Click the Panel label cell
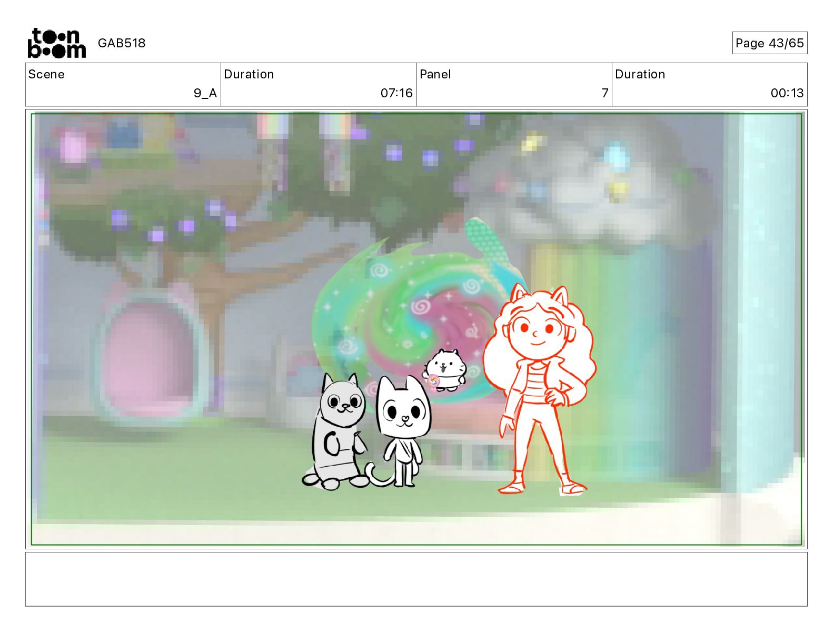The image size is (834, 644). coord(514,85)
